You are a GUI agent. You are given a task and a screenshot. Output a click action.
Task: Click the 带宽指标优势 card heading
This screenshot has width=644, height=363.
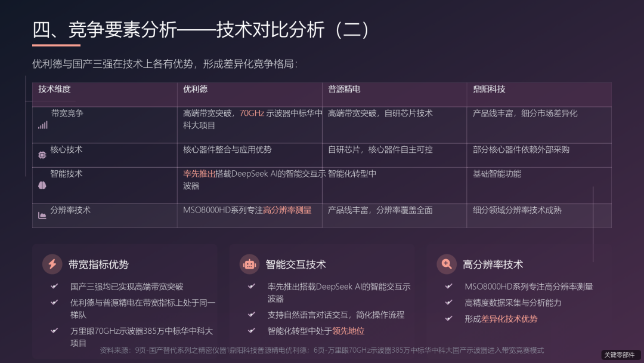(98, 264)
